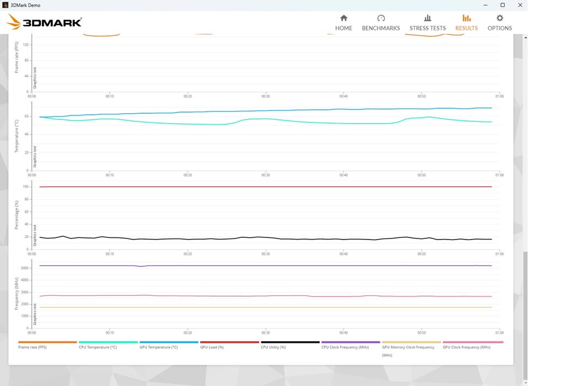Screen dimensions: 588x386
Task: Toggle GPU Temperature legend series
Action: (x=158, y=347)
